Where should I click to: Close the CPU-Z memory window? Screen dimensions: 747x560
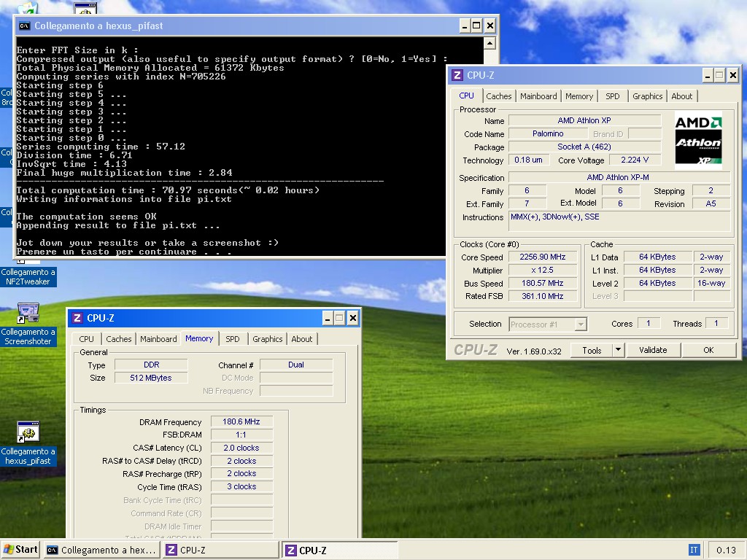point(352,318)
